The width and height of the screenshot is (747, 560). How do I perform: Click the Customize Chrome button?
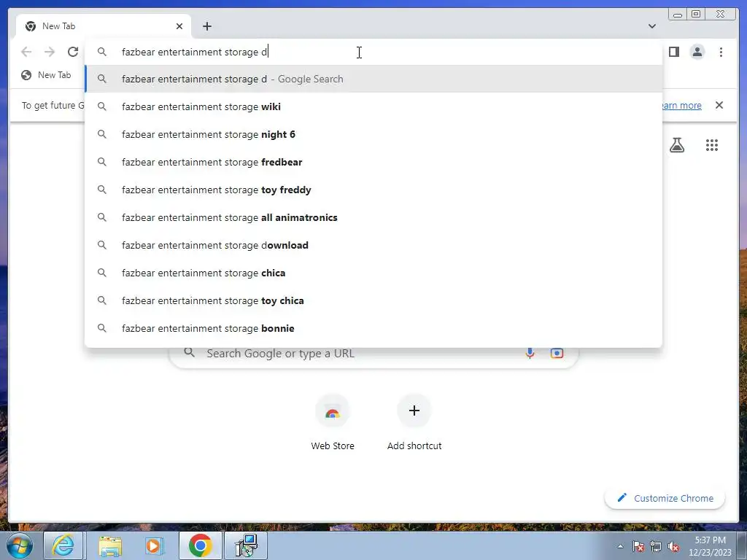665,498
